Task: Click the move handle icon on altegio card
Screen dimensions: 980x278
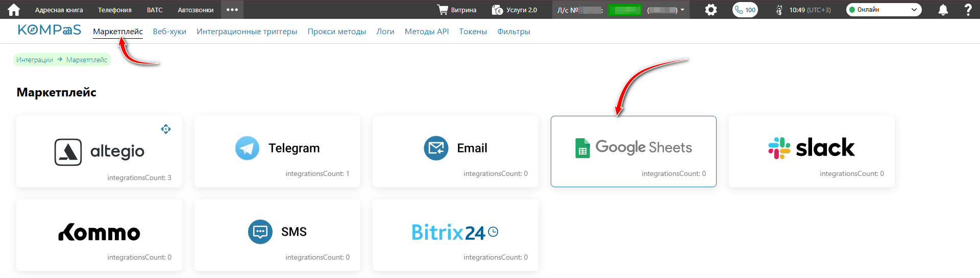Action: pos(166,129)
